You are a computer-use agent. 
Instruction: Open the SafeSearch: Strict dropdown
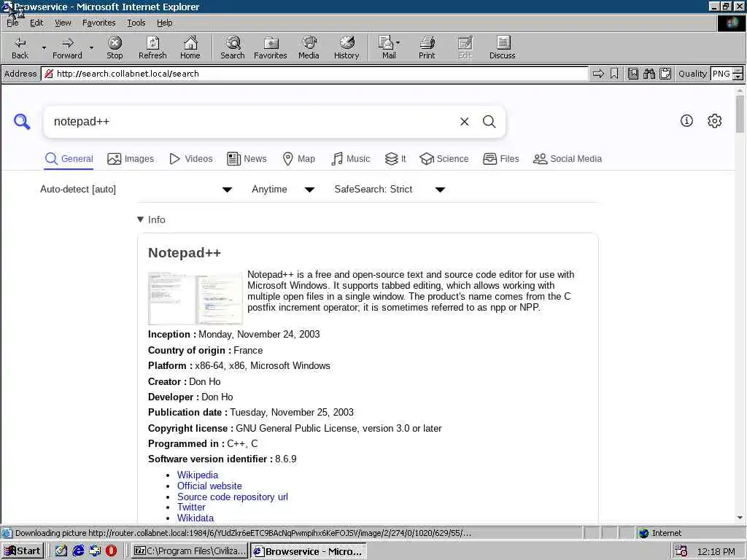pyautogui.click(x=390, y=190)
